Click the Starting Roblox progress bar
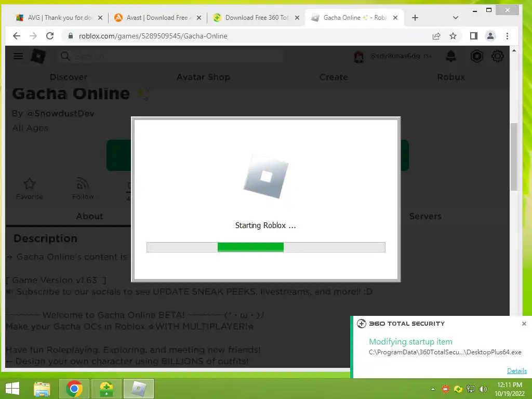This screenshot has width=532, height=399. point(265,247)
